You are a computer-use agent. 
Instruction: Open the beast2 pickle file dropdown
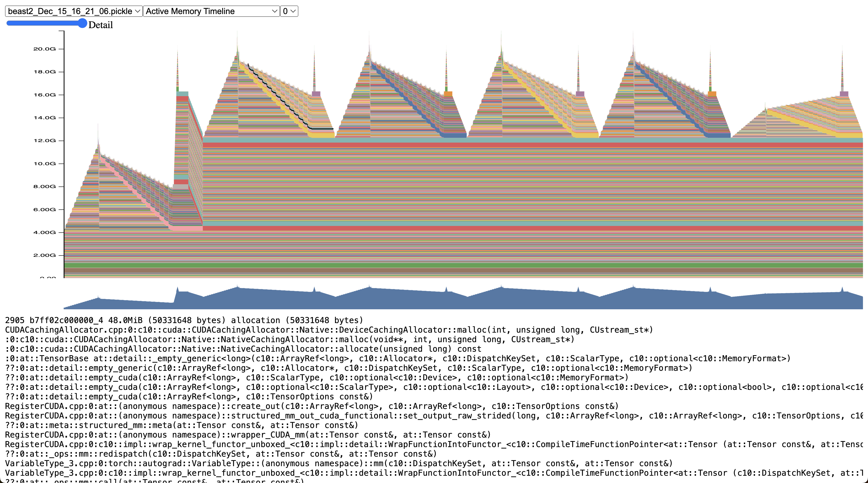73,11
